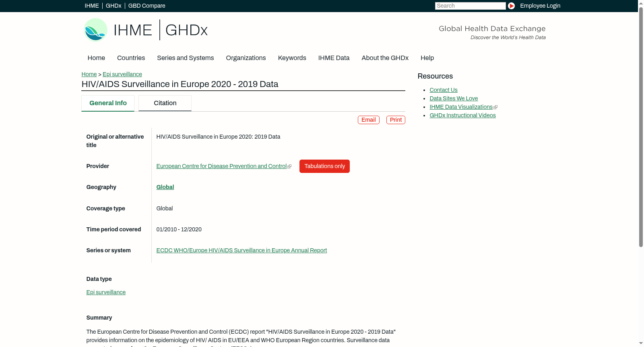The height and width of the screenshot is (347, 644).
Task: Click the 'Coverage type' row label
Action: point(105,209)
